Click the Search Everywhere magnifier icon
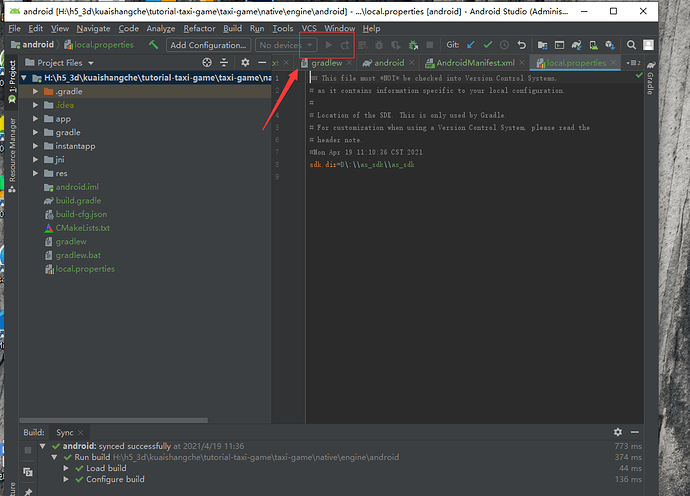Viewport: 690px width, 496px height. coord(631,45)
